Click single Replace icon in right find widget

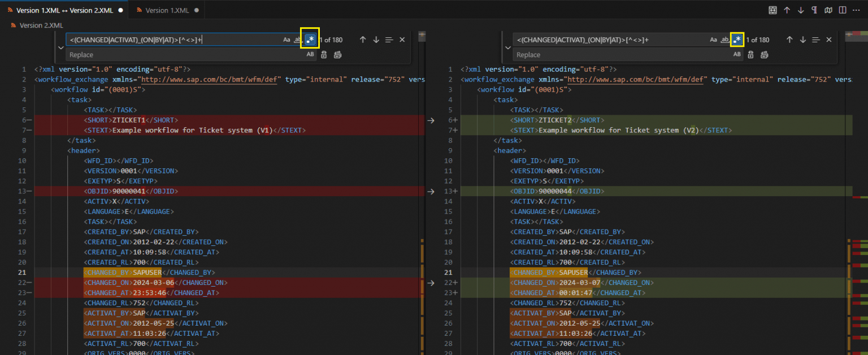coord(750,54)
